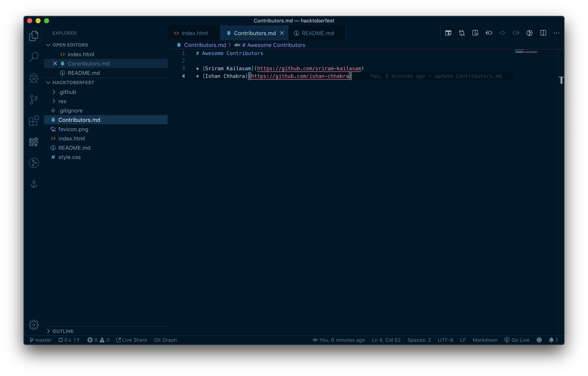
Task: Click the Split Editor Right icon
Action: point(543,33)
